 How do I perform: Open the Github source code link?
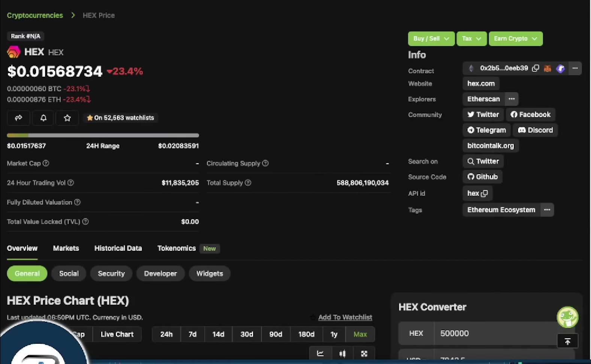[x=482, y=177]
